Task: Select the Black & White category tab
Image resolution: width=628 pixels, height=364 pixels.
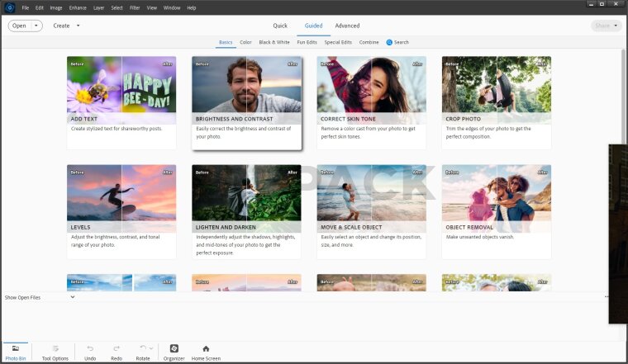Action: click(274, 42)
